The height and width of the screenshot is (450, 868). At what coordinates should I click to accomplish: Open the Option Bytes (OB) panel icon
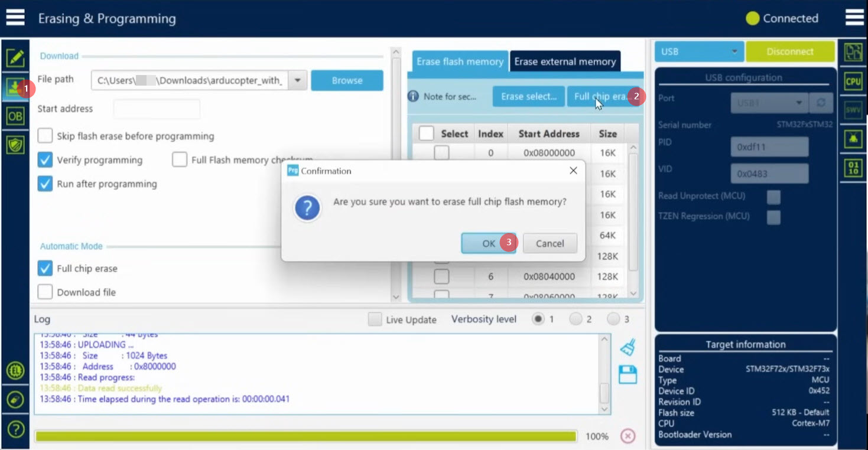pos(15,116)
